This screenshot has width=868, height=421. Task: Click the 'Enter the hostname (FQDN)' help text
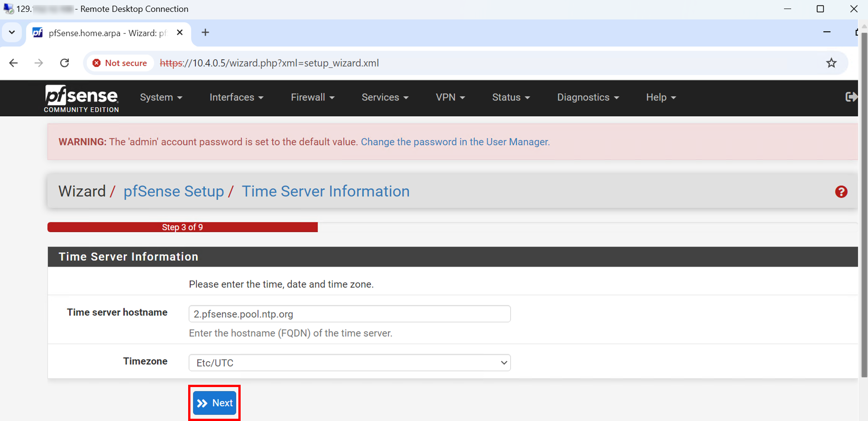pos(291,333)
